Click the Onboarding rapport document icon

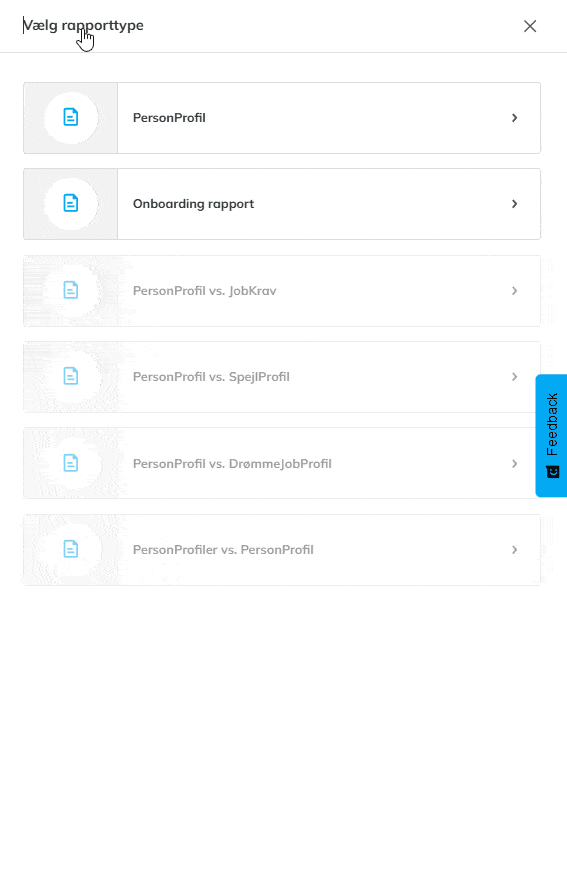(70, 204)
